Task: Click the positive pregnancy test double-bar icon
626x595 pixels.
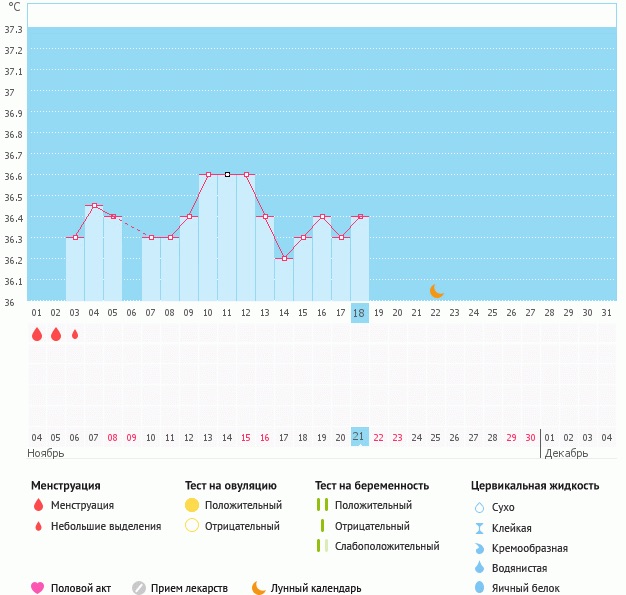Action: 322,505
